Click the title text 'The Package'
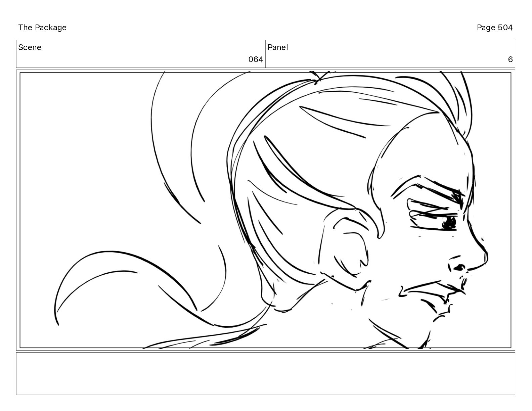The width and height of the screenshot is (532, 411). point(42,28)
